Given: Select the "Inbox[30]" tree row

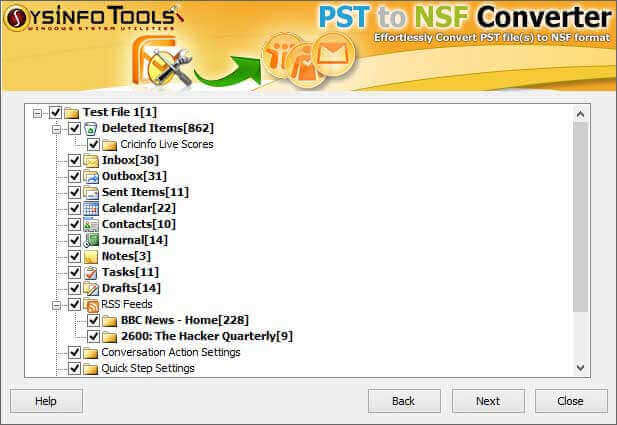Looking at the screenshot, I should click(x=130, y=160).
